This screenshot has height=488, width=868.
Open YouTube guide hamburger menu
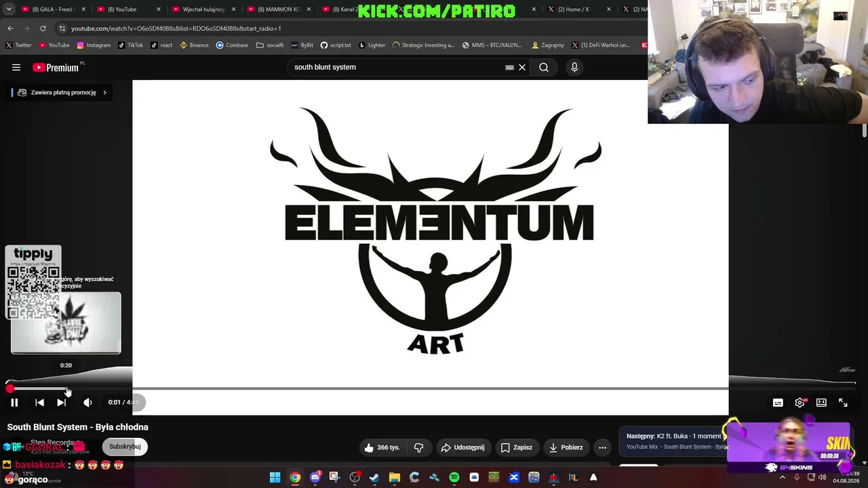pos(16,67)
